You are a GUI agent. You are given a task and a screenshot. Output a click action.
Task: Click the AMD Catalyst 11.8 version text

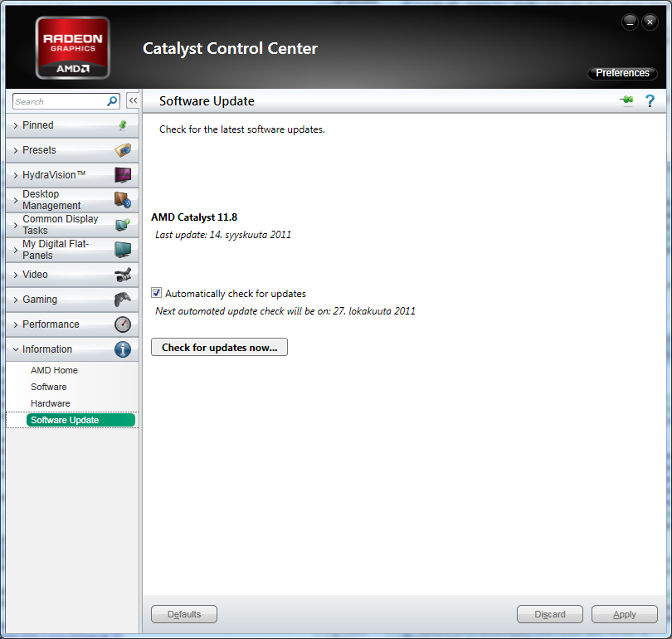pos(194,217)
